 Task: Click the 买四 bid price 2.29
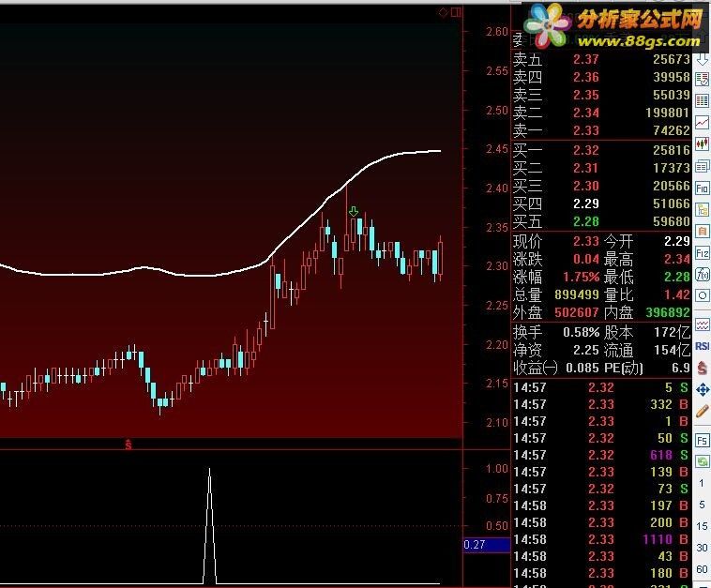(586, 204)
